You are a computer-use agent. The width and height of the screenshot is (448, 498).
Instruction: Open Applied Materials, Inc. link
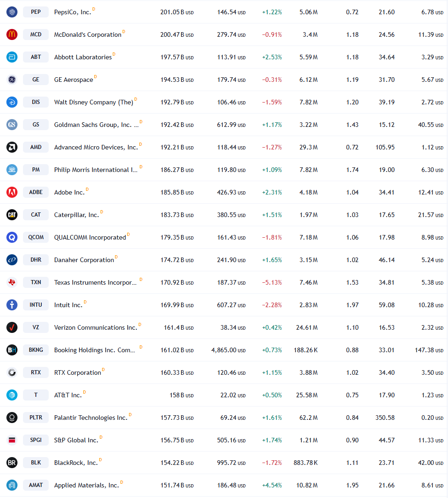pyautogui.click(x=87, y=485)
